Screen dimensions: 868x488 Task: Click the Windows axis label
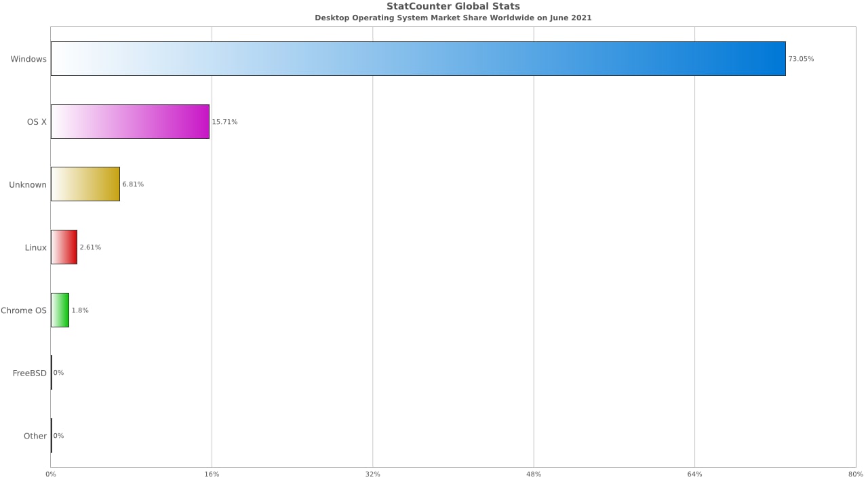[x=28, y=59]
